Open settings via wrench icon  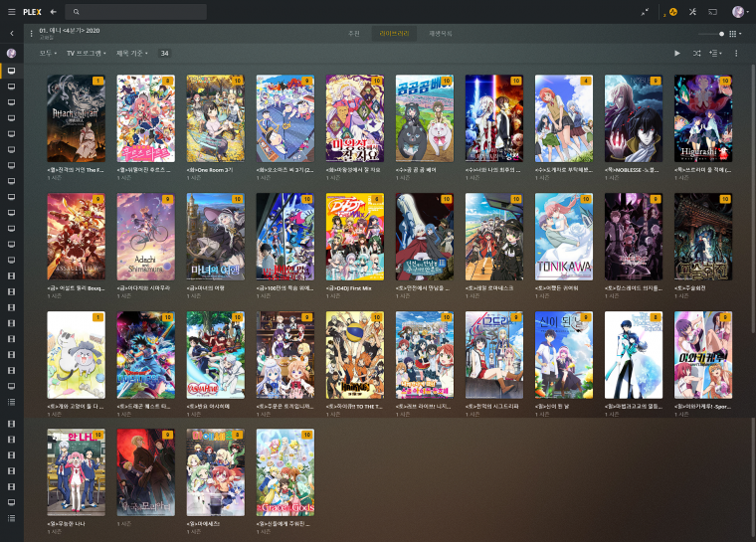coord(693,12)
